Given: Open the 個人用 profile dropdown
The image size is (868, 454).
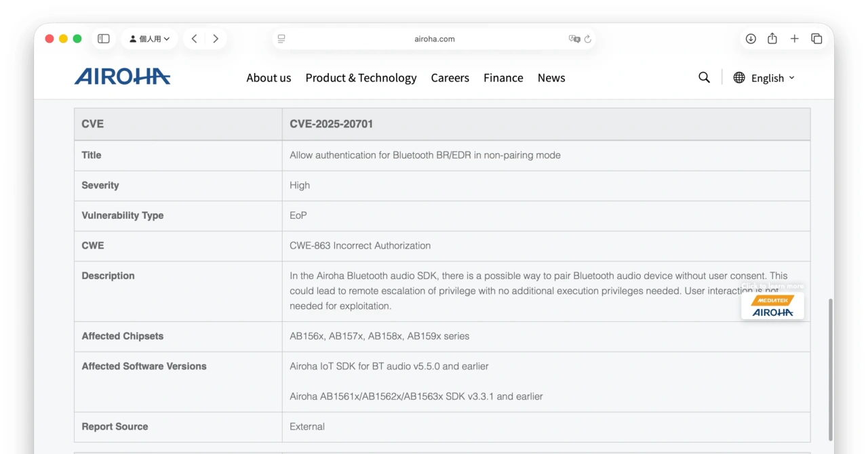Looking at the screenshot, I should point(150,39).
